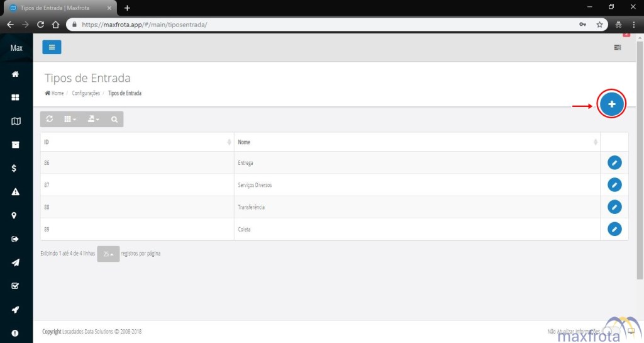Open the map icon in the sidebar

pos(16,121)
